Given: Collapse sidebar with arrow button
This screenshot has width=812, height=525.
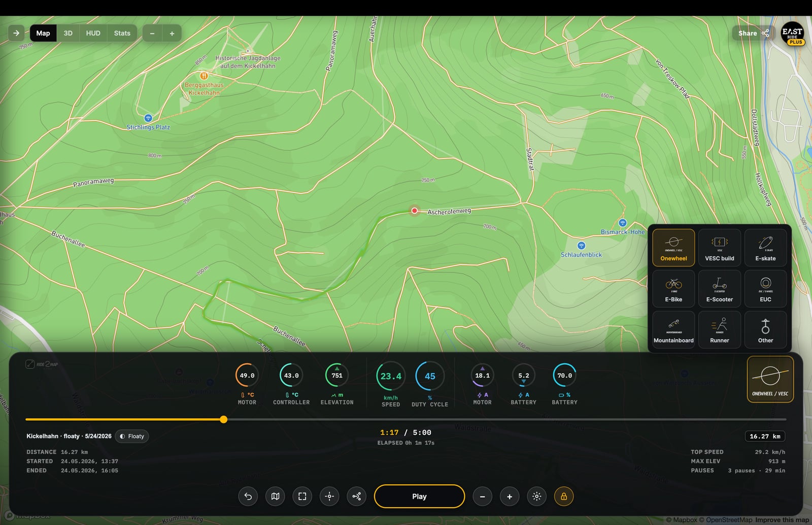Looking at the screenshot, I should click(x=16, y=33).
